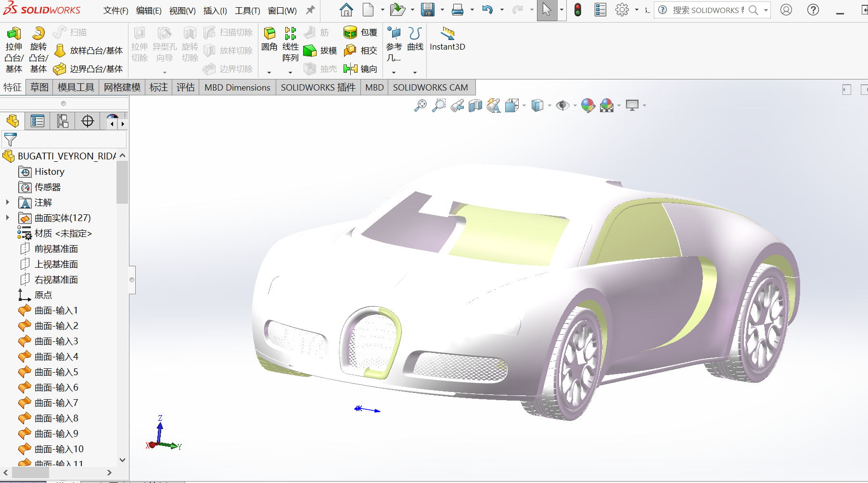The width and height of the screenshot is (868, 483).
Task: Switch to the SOLIDWORKS CAM tab
Action: (x=431, y=87)
